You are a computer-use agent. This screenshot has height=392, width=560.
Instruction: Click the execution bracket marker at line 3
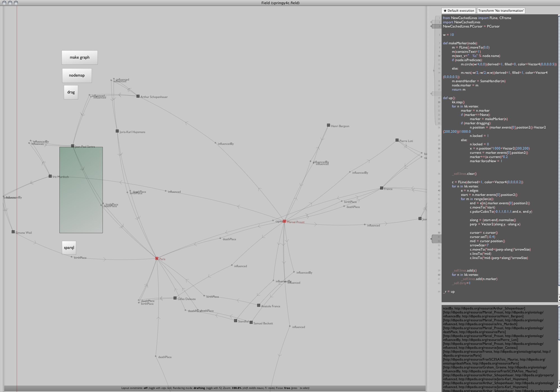point(436,26)
